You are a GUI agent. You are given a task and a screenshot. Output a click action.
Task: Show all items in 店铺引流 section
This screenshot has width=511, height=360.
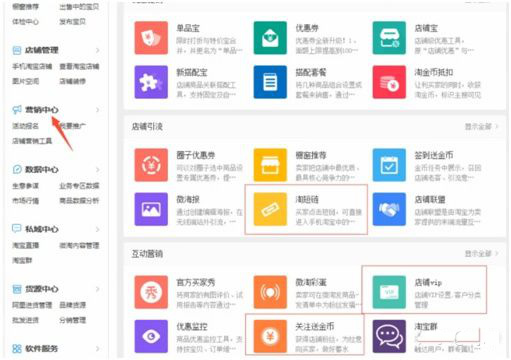click(x=481, y=127)
